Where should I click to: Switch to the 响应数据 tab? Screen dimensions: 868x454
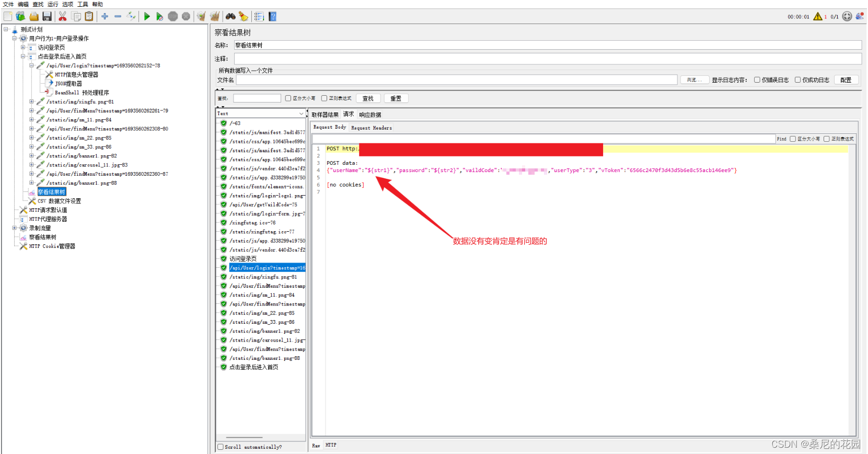[370, 115]
